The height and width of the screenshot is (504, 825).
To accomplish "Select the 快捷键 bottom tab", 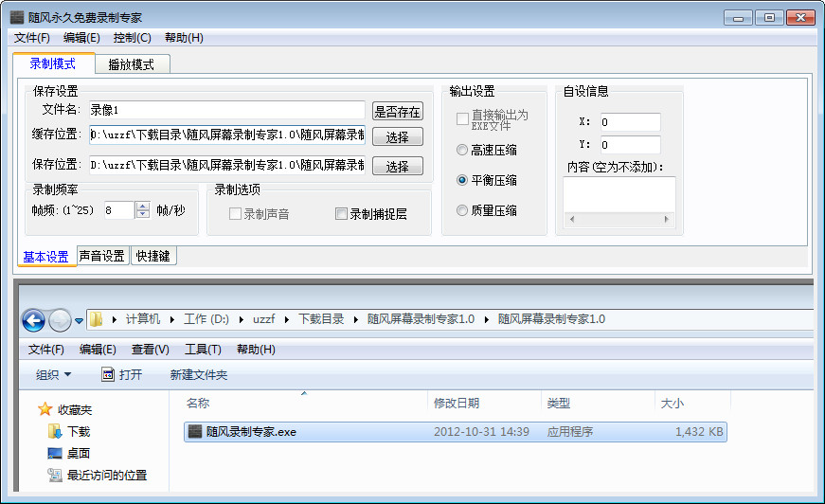I will point(153,256).
